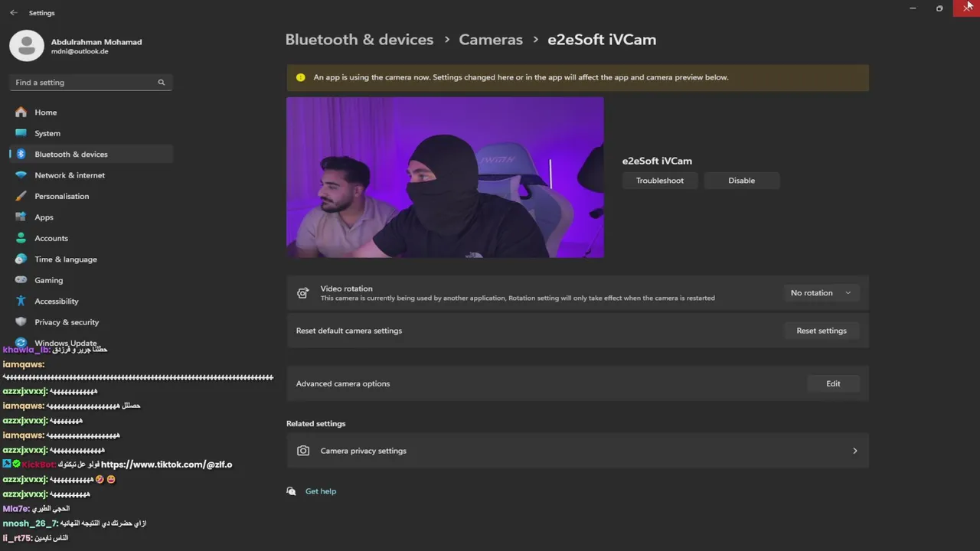
Task: Restore down the Settings window
Action: coord(939,8)
